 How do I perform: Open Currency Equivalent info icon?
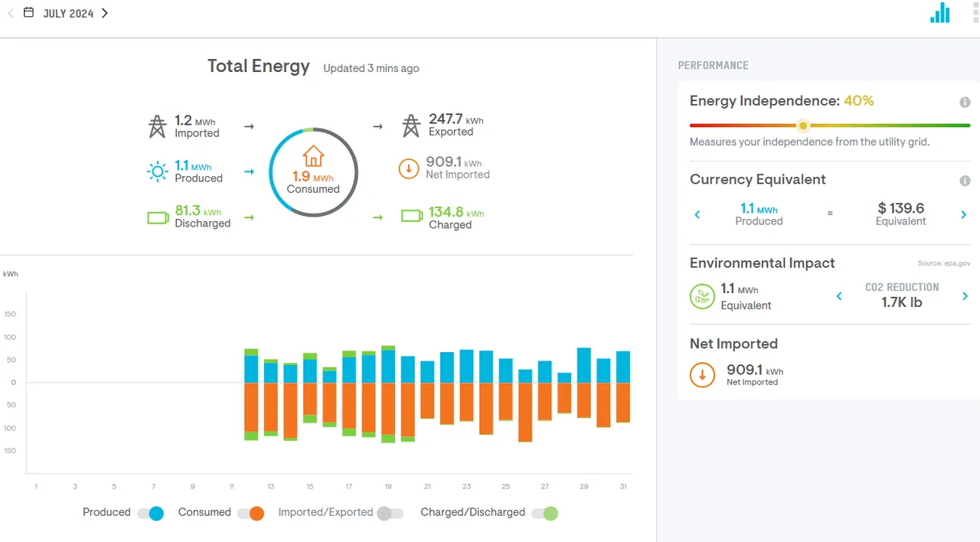pos(965,181)
